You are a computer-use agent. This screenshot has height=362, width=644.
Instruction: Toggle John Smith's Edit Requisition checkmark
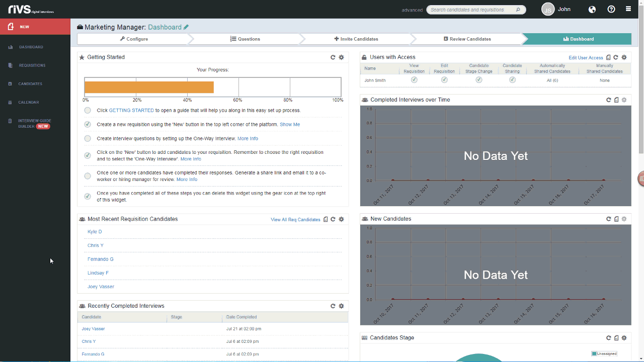(x=444, y=80)
